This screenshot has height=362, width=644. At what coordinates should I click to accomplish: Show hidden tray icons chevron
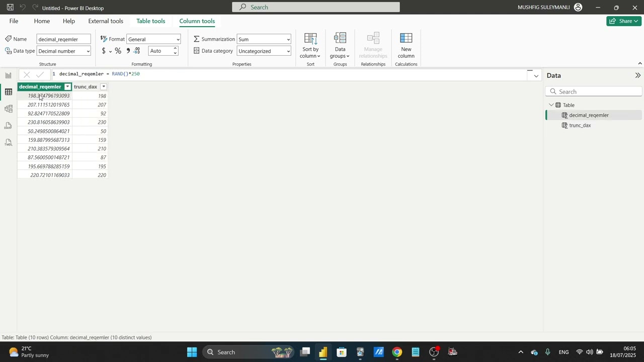click(521, 352)
